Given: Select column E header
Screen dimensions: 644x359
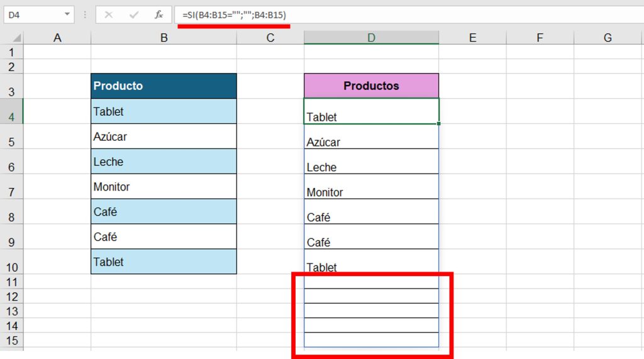Looking at the screenshot, I should click(x=472, y=38).
